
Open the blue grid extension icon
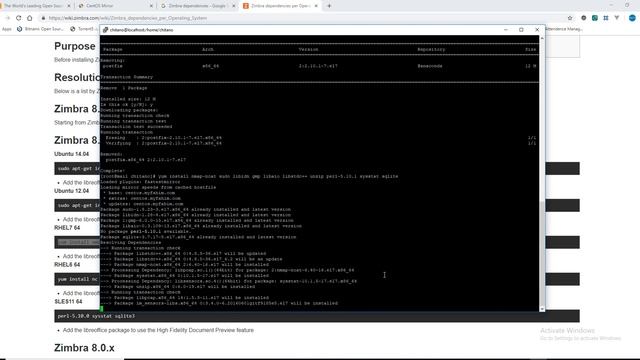click(606, 18)
